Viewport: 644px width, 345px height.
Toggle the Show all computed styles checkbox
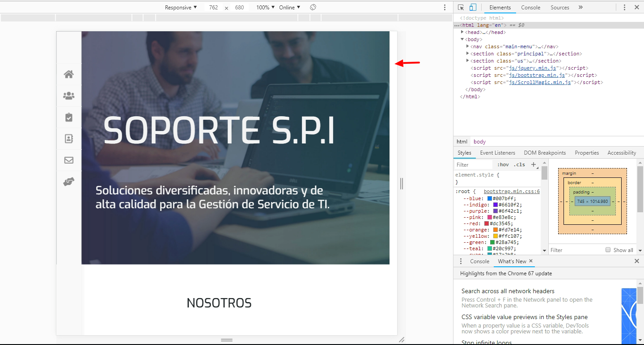(608, 250)
